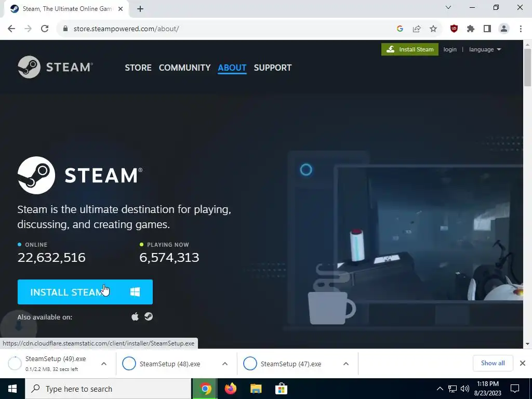Click the blue INSTALL STEAM button
This screenshot has width=532, height=399.
[85, 292]
